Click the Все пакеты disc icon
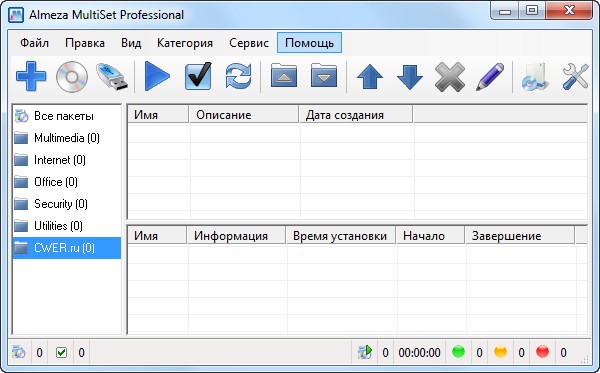The width and height of the screenshot is (600, 373). coord(21,116)
